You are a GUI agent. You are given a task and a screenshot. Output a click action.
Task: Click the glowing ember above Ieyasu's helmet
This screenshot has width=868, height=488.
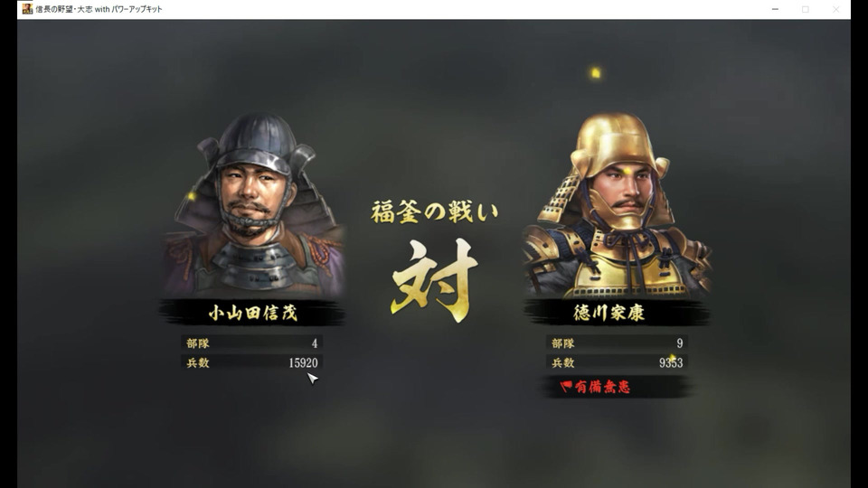coord(596,72)
